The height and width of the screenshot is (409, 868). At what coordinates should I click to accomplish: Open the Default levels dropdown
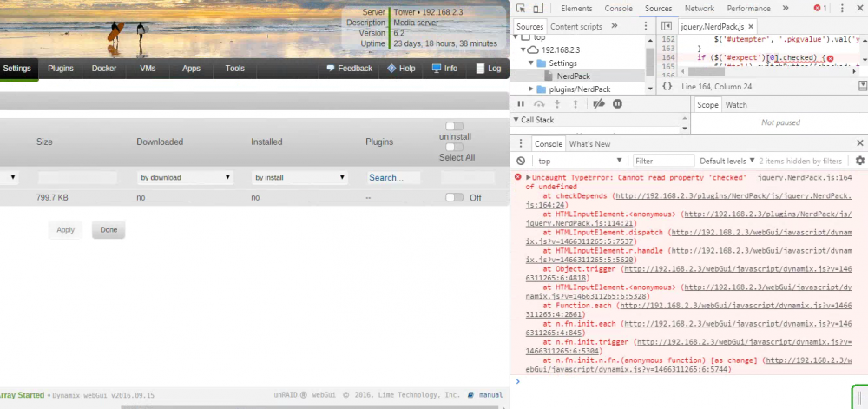pos(727,161)
